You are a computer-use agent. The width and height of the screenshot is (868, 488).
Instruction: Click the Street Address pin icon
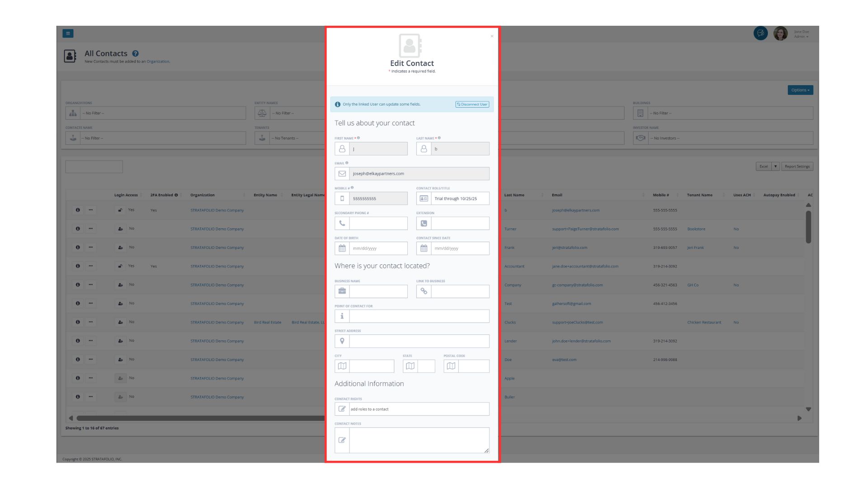pos(342,341)
